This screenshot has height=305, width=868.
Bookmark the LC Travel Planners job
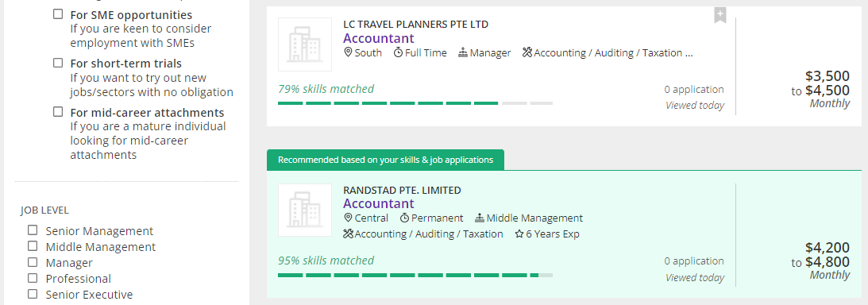tap(719, 16)
